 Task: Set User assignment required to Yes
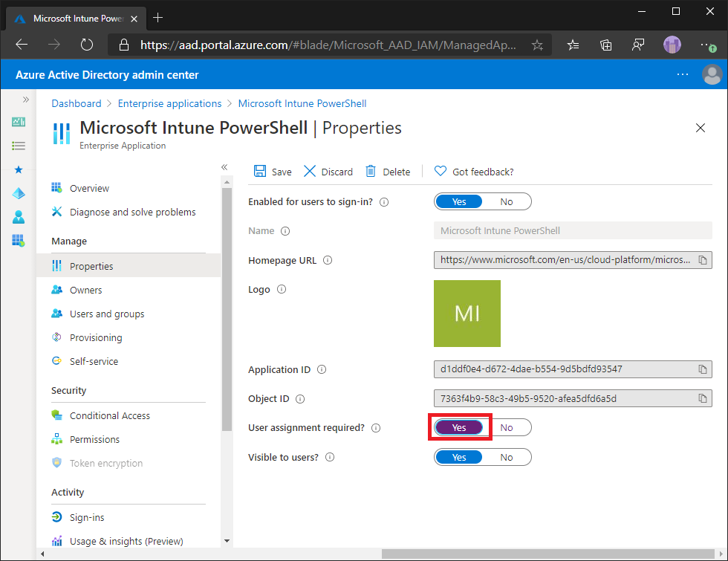(459, 427)
